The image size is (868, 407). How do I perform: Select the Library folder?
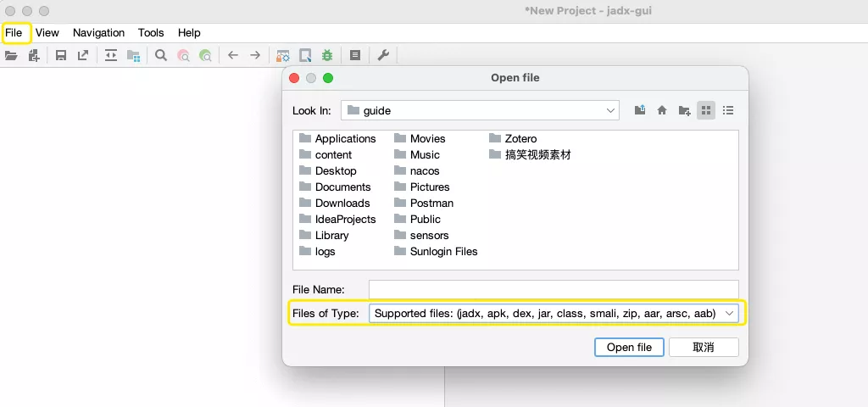tap(324, 235)
